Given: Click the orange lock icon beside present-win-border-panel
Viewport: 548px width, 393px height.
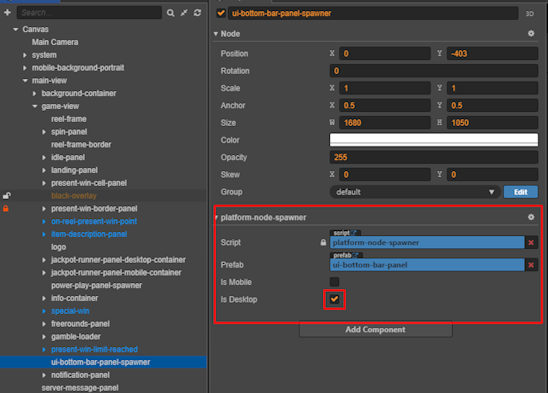Looking at the screenshot, I should click(6, 209).
